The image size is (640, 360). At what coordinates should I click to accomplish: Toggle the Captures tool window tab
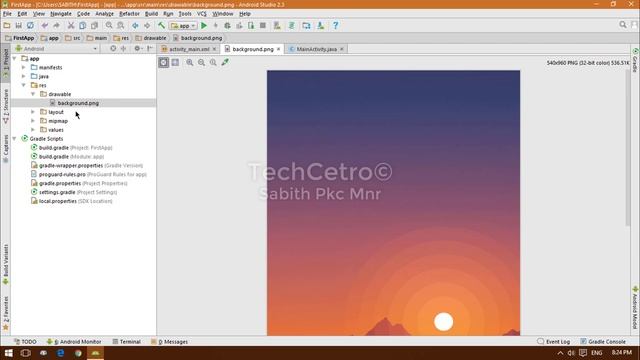pos(6,148)
